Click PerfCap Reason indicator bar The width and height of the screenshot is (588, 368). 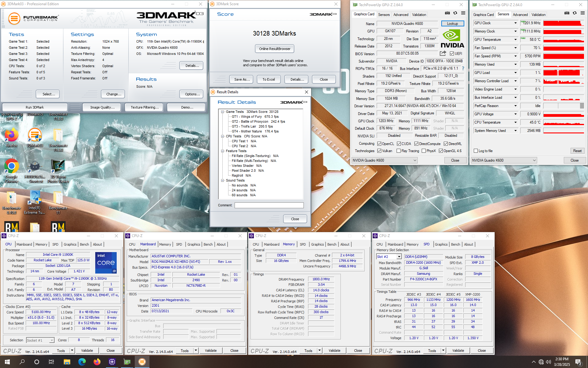(563, 106)
